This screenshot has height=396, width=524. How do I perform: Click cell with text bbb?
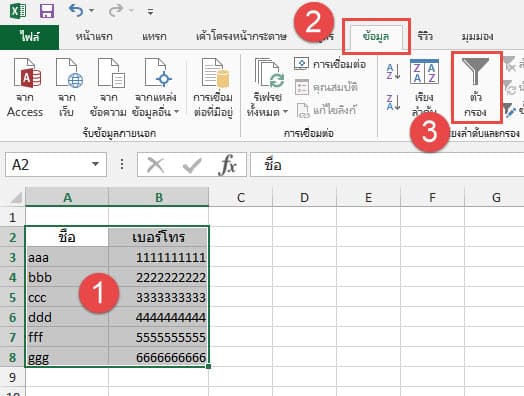(x=67, y=277)
